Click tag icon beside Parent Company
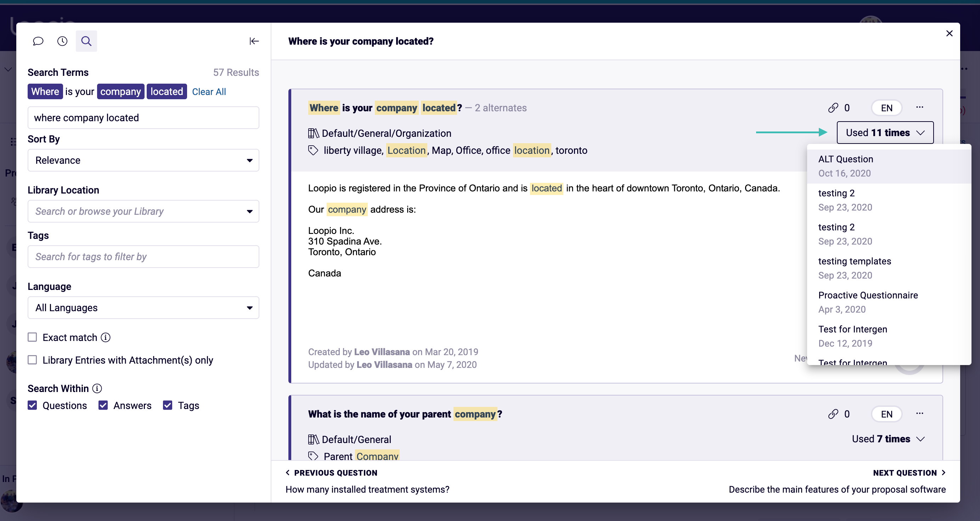Viewport: 980px width, 521px height. click(313, 456)
